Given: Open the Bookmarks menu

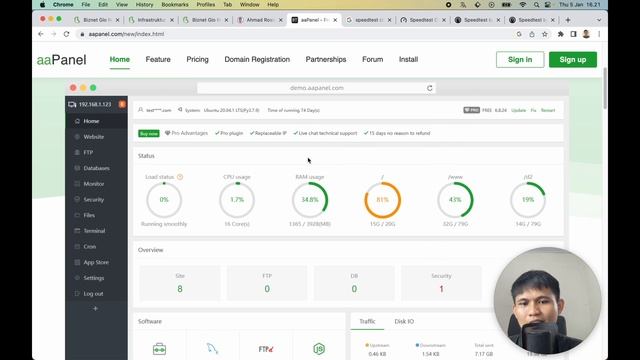Looking at the screenshot, I should (175, 4).
